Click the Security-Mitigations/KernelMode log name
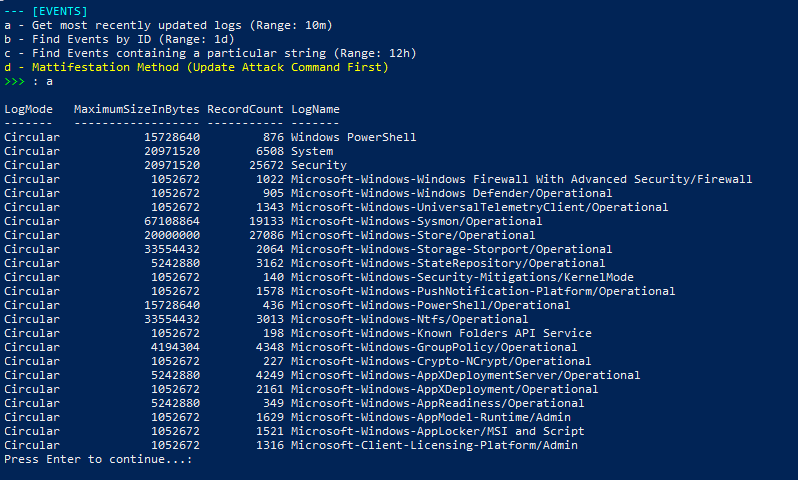This screenshot has height=480, width=798. [462, 277]
